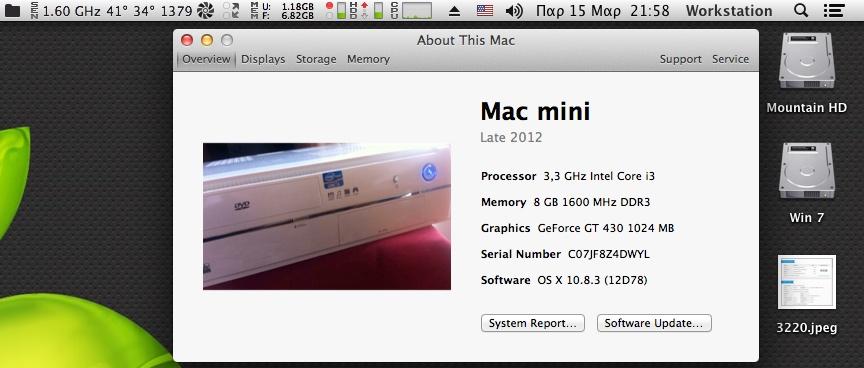Open the Support section
Viewport: 864px width, 368px height.
tap(681, 59)
